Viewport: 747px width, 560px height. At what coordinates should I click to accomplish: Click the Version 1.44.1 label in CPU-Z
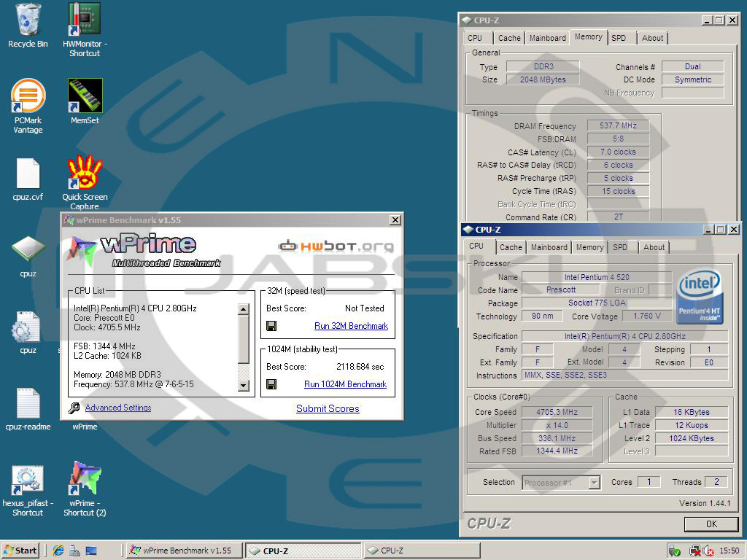click(x=705, y=503)
